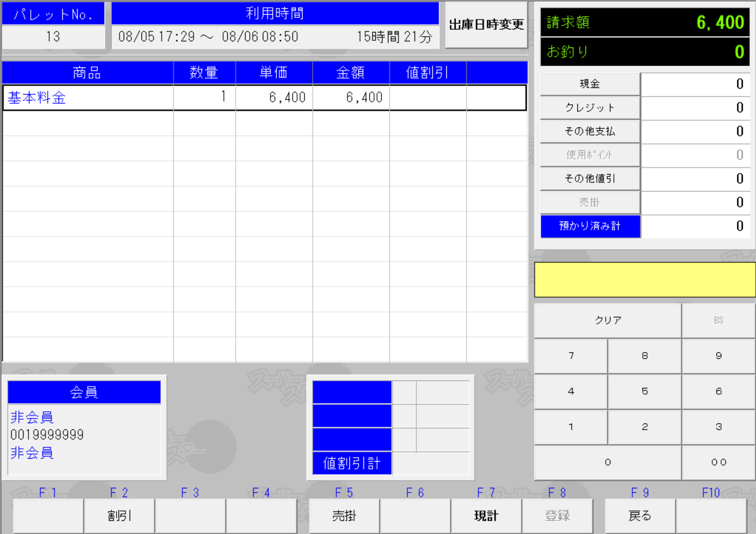Tap keypad digit 2

pyautogui.click(x=645, y=427)
